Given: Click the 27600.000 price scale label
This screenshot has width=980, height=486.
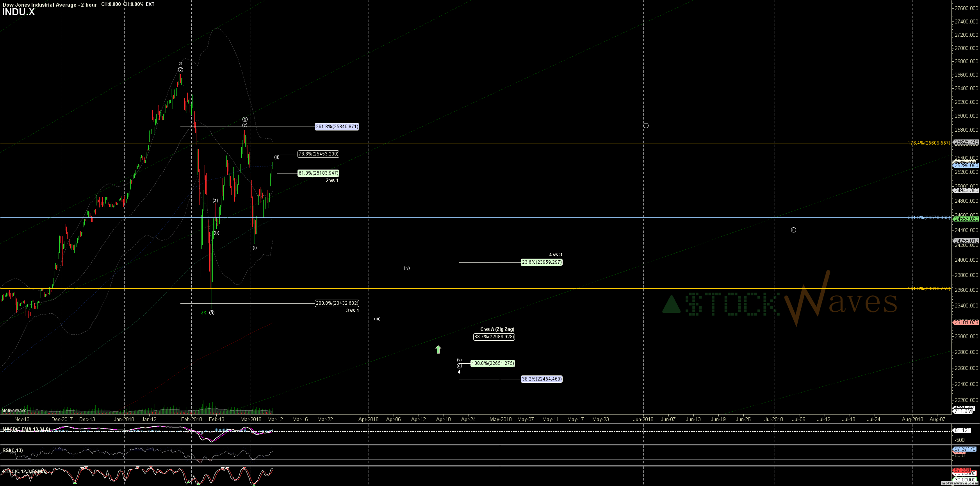Looking at the screenshot, I should click(966, 8).
